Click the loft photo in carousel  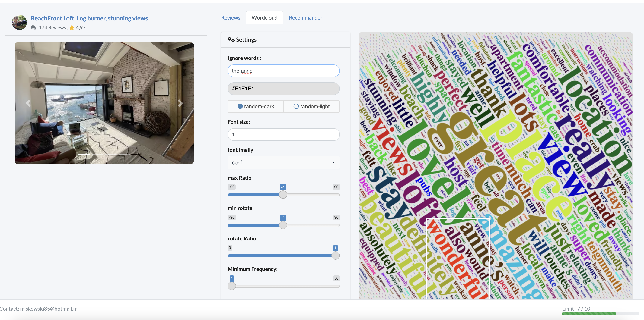click(x=104, y=103)
